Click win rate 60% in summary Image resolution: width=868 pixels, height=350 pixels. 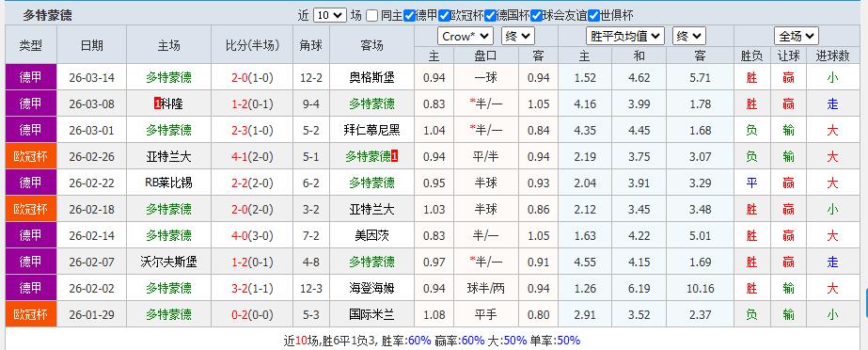[x=419, y=340]
